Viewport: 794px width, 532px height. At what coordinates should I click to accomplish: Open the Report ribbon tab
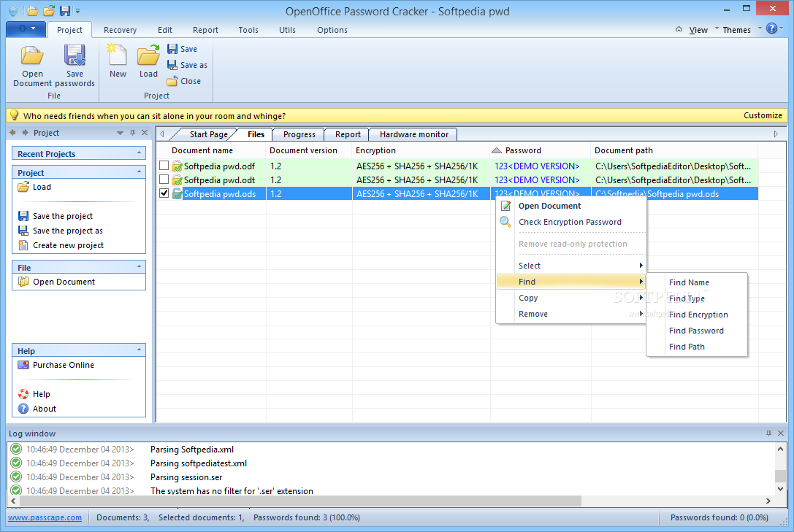205,30
